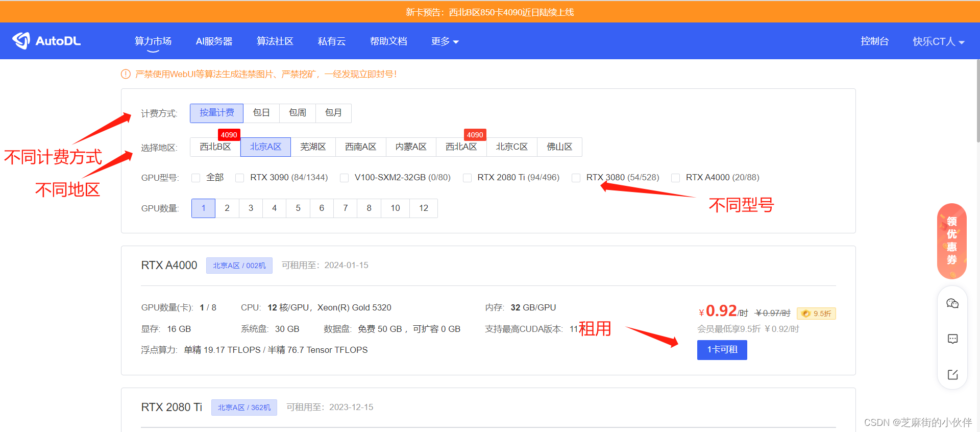Image resolution: width=980 pixels, height=432 pixels.
Task: Check the RTX A4000 (20/88) checkbox
Action: pyautogui.click(x=675, y=178)
